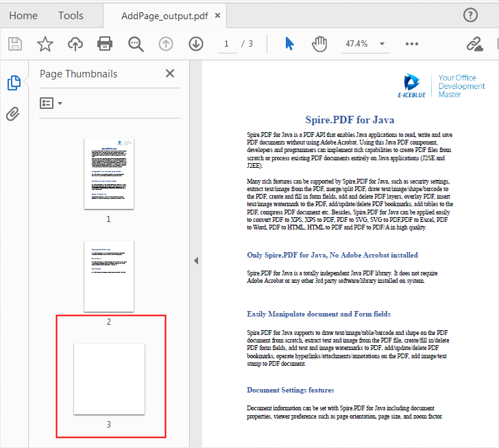Click 'Your Office Development Master' slogan

[461, 86]
